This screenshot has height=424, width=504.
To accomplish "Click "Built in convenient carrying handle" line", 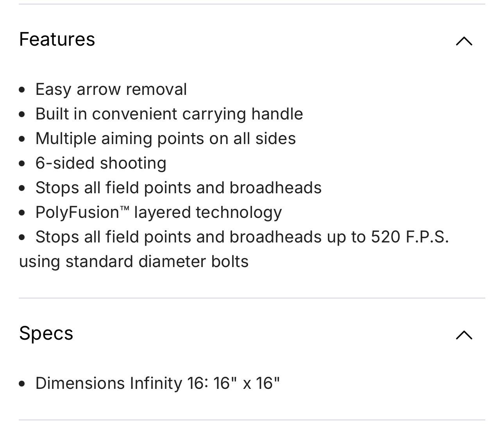I will (x=169, y=114).
